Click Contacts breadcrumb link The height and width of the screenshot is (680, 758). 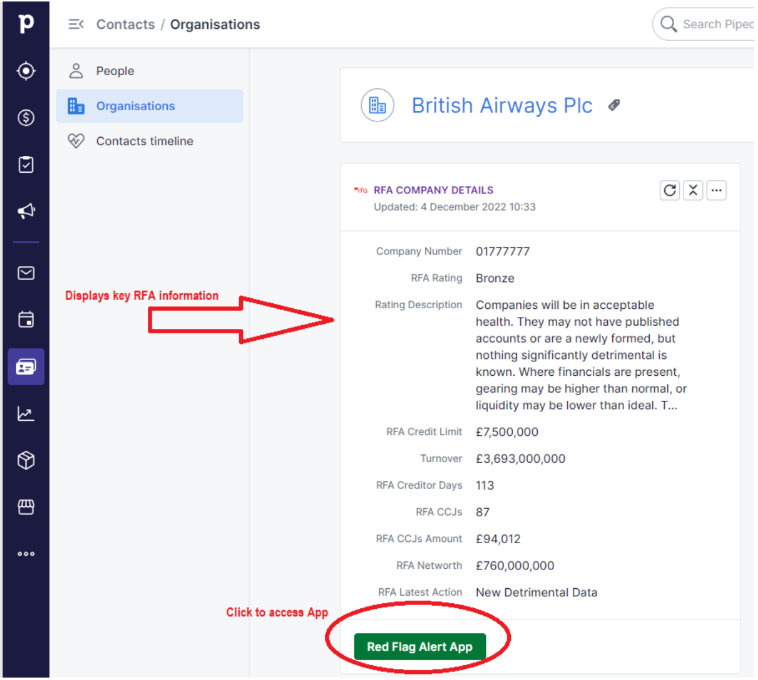pos(126,24)
